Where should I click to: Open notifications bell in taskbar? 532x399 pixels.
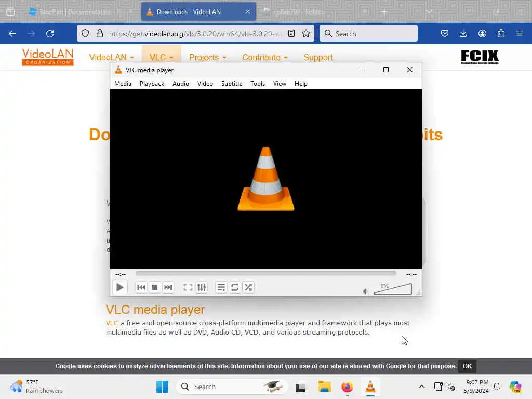497,387
